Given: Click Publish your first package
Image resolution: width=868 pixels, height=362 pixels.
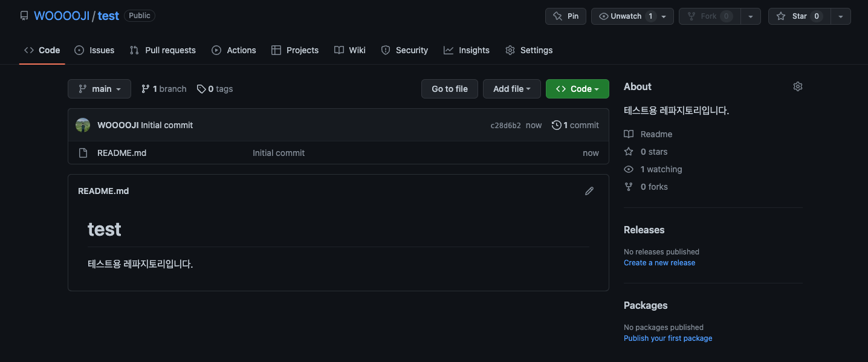Looking at the screenshot, I should click(x=668, y=338).
